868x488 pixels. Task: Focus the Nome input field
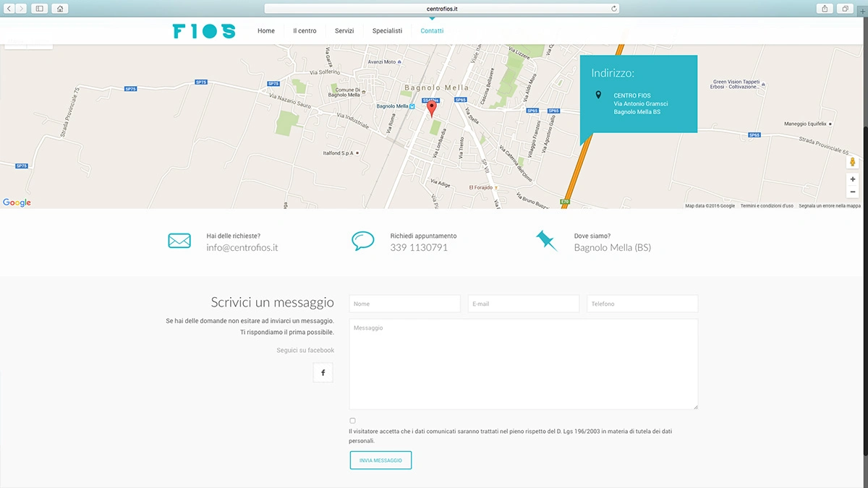tap(404, 304)
